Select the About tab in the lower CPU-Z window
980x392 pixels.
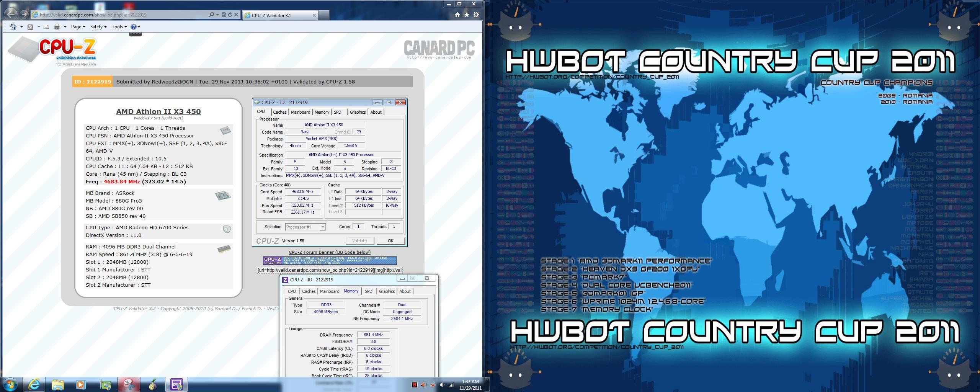(405, 291)
